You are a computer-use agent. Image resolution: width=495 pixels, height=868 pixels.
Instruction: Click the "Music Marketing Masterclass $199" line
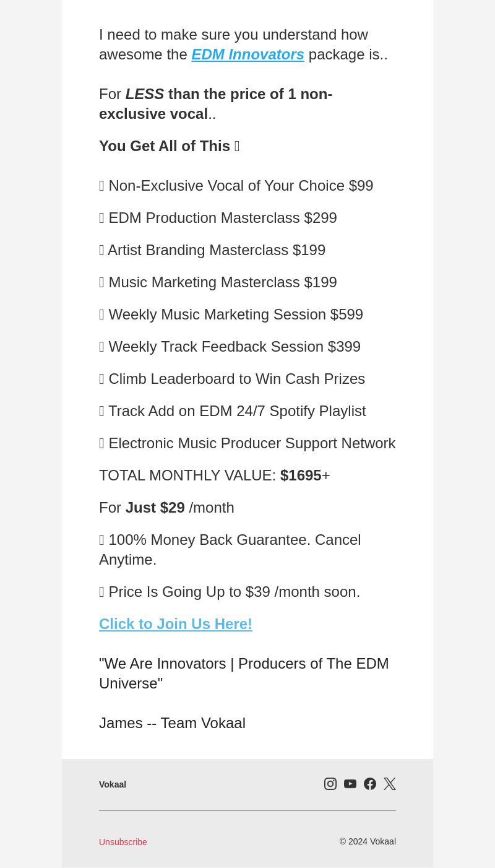218,282
